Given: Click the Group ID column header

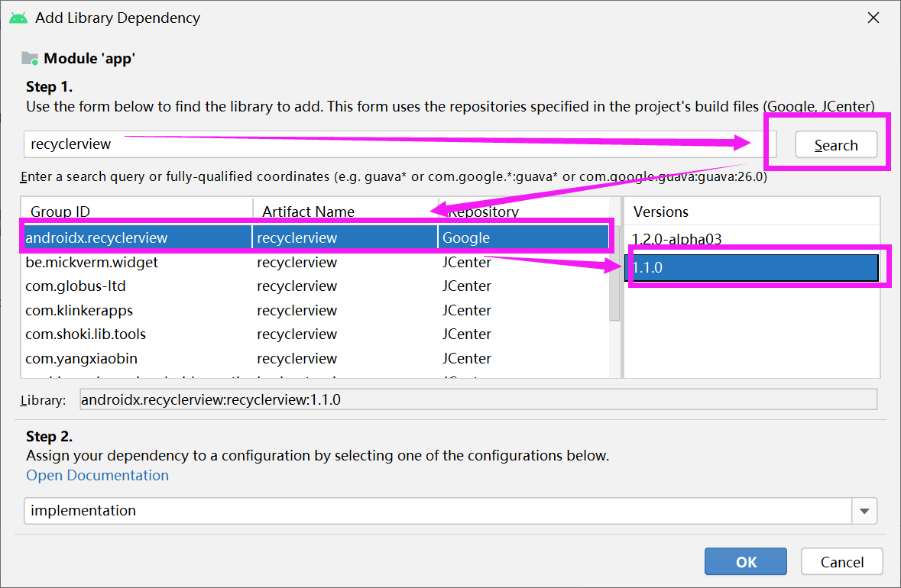Looking at the screenshot, I should pyautogui.click(x=137, y=212).
